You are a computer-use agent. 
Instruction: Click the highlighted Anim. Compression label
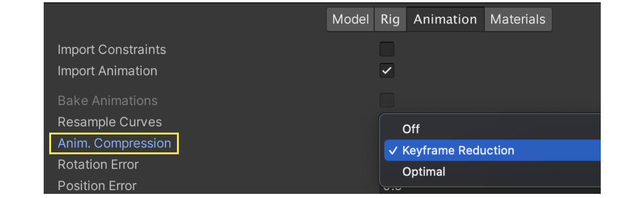[x=115, y=143]
